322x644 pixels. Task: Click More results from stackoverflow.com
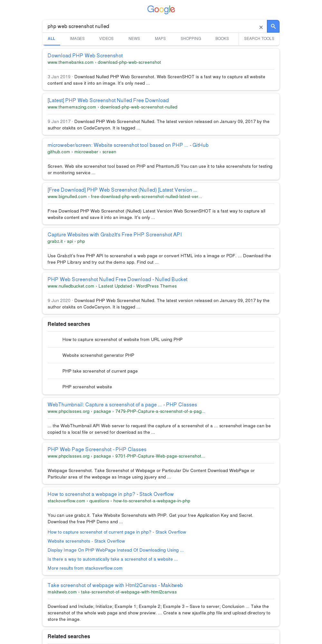pyautogui.click(x=85, y=568)
